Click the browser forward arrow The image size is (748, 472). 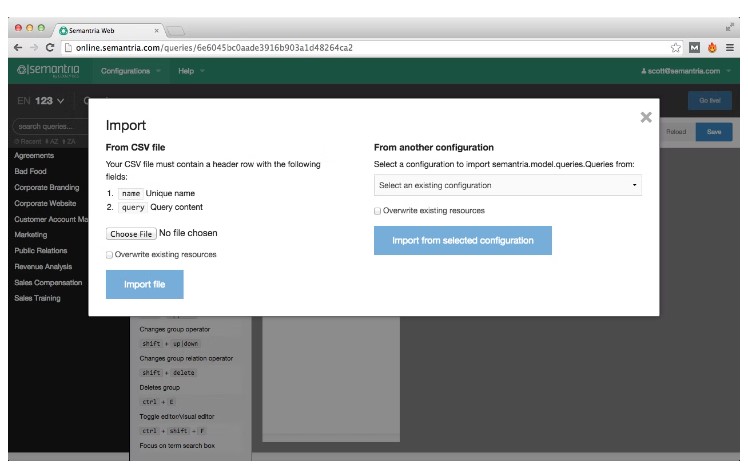point(34,48)
